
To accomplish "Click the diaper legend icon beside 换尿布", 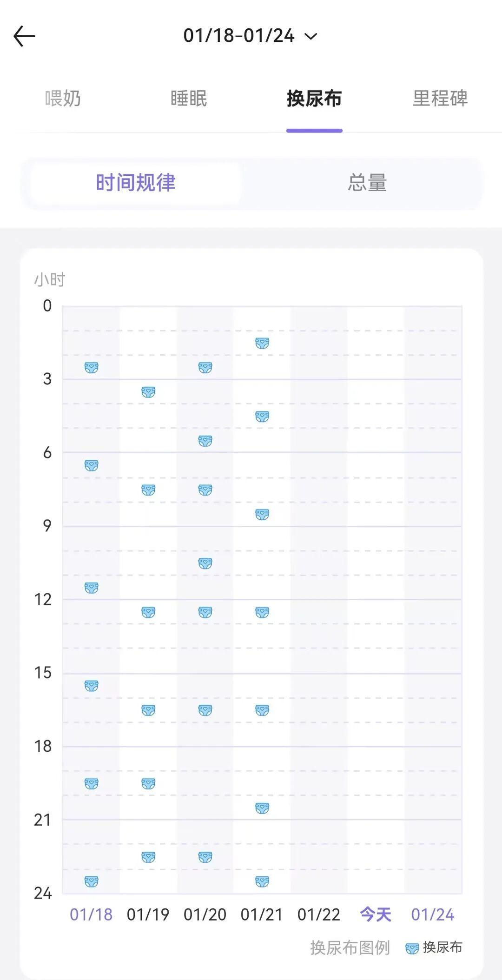I will [x=412, y=948].
